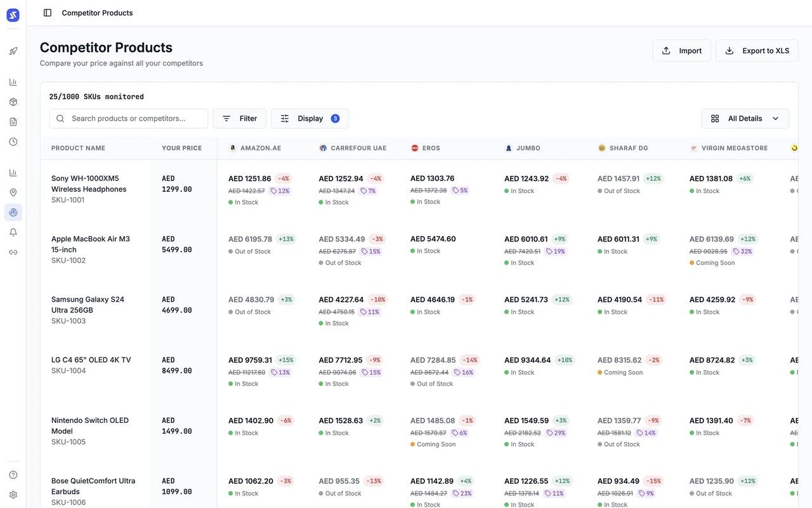
Task: Focus the Search products or competitors field
Action: [x=129, y=118]
